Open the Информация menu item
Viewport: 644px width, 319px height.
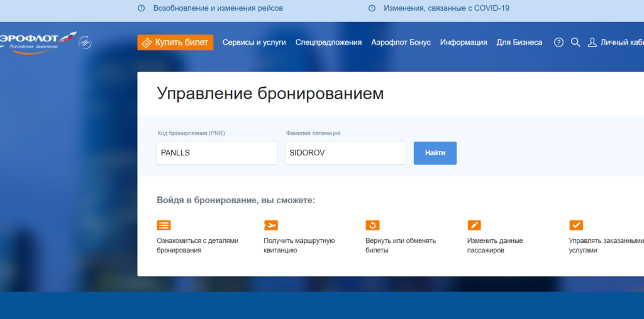click(x=464, y=42)
